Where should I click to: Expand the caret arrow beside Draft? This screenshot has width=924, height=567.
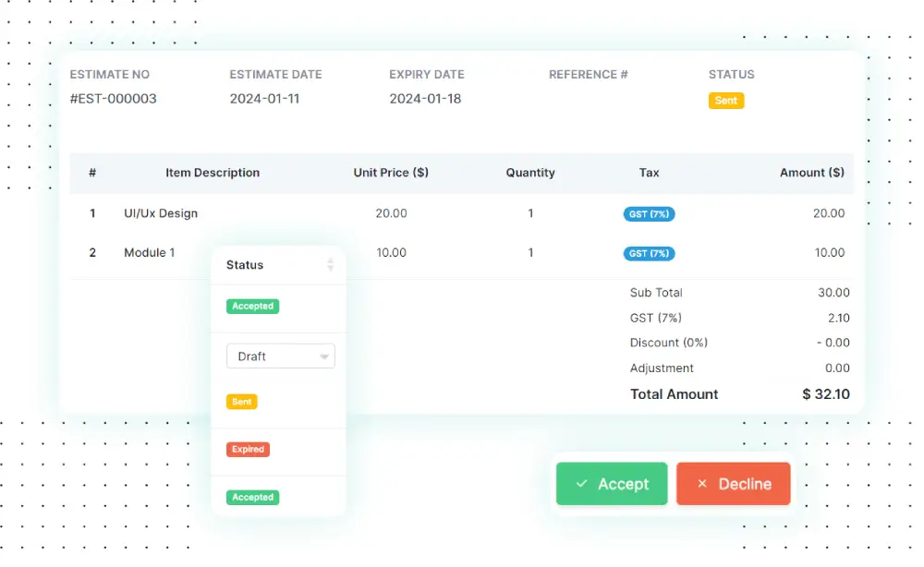pyautogui.click(x=324, y=357)
